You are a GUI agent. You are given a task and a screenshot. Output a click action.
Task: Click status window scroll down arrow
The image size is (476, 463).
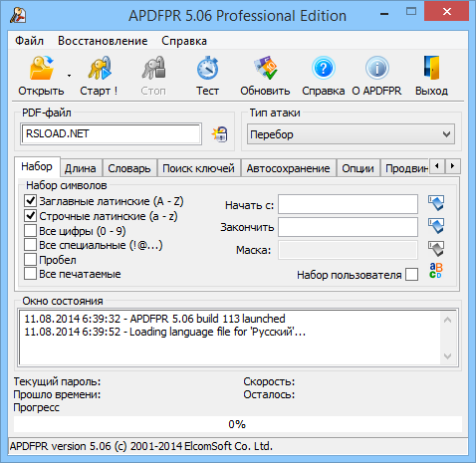[x=447, y=356]
